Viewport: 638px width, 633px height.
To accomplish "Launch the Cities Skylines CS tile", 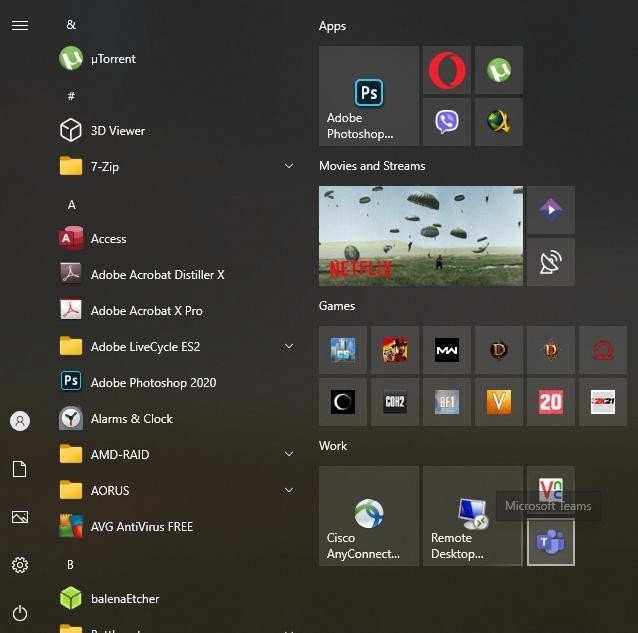I will tap(343, 350).
